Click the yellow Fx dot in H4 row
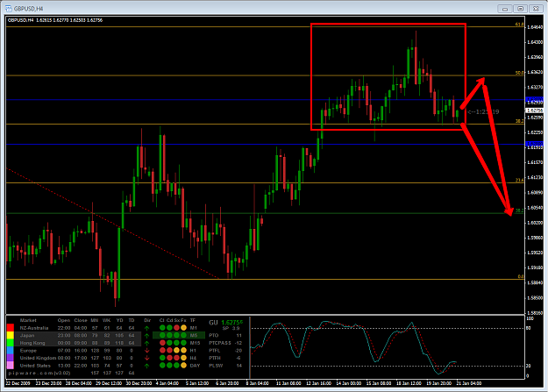Screen dimensions: 548x392 coord(183,358)
